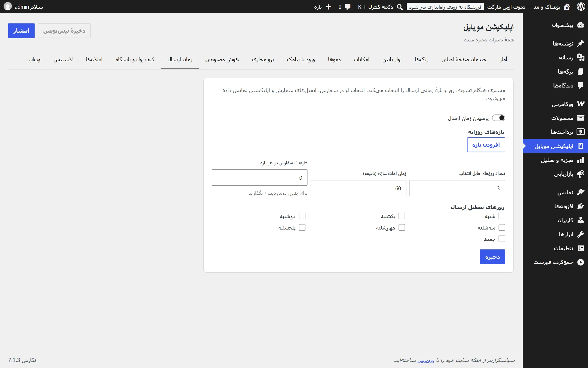Click the تعداد روزهای قابل انتخاب field
The height and width of the screenshot is (368, 588).
pos(457,188)
